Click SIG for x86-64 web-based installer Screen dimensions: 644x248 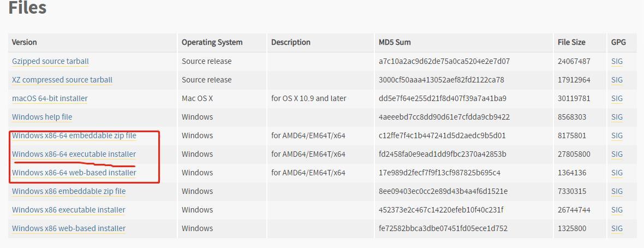click(617, 173)
